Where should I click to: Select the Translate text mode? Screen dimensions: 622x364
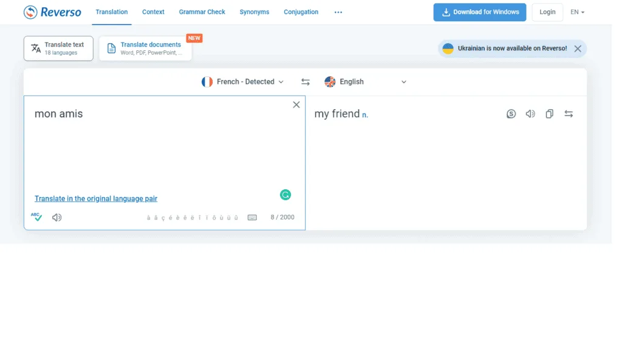[x=58, y=49]
